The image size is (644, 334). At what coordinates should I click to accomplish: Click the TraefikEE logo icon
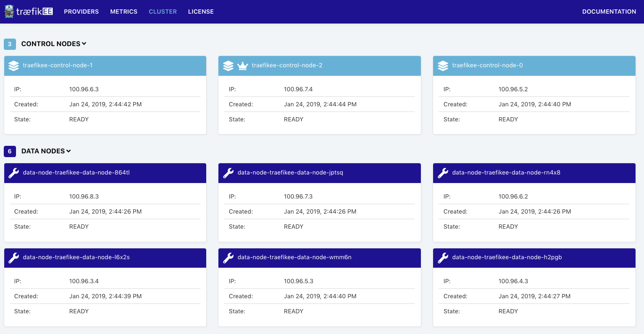pos(9,11)
